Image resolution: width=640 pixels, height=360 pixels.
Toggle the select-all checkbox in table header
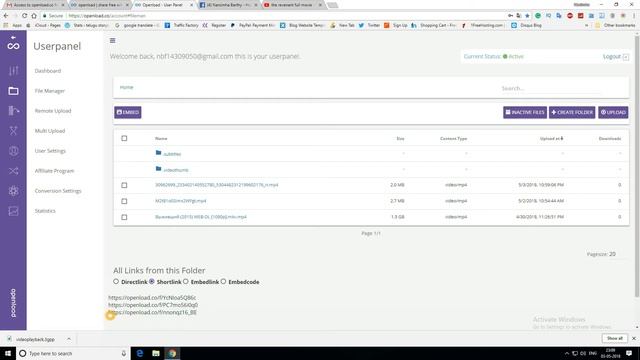(124, 138)
